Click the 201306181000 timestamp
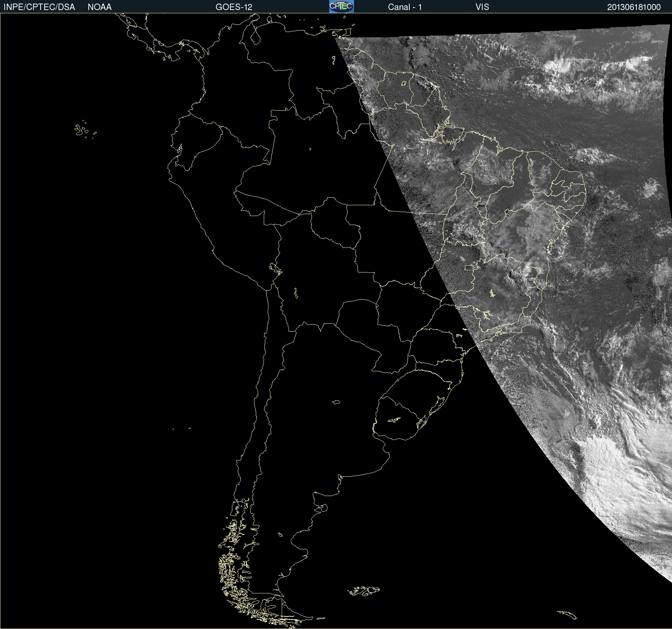672x629 pixels. 634,7
